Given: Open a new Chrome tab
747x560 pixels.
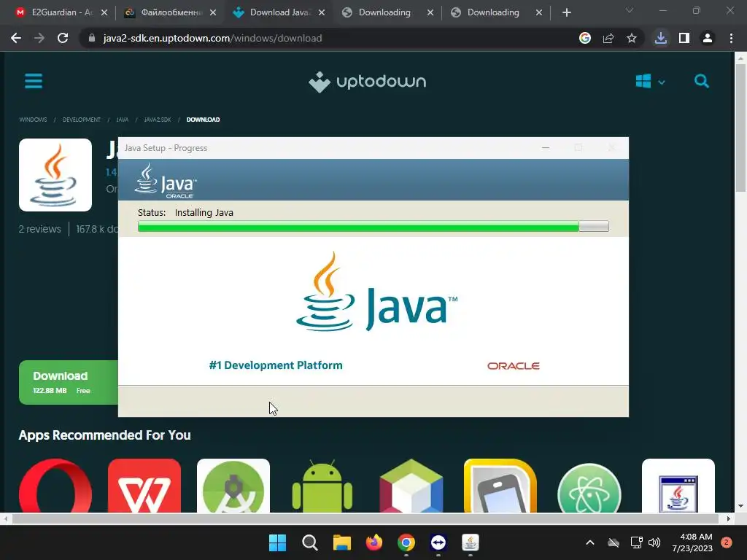Looking at the screenshot, I should coord(566,12).
